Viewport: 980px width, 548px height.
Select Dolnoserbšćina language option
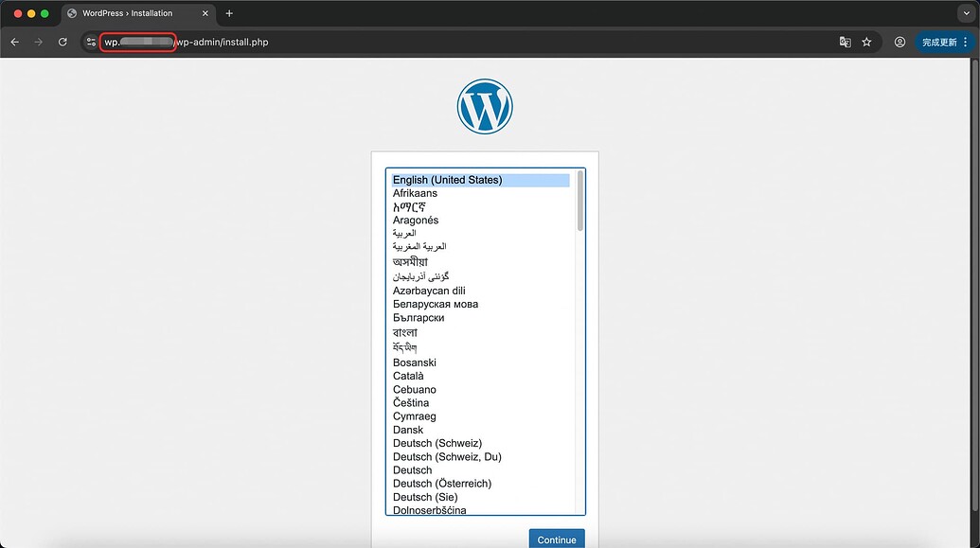(480, 510)
